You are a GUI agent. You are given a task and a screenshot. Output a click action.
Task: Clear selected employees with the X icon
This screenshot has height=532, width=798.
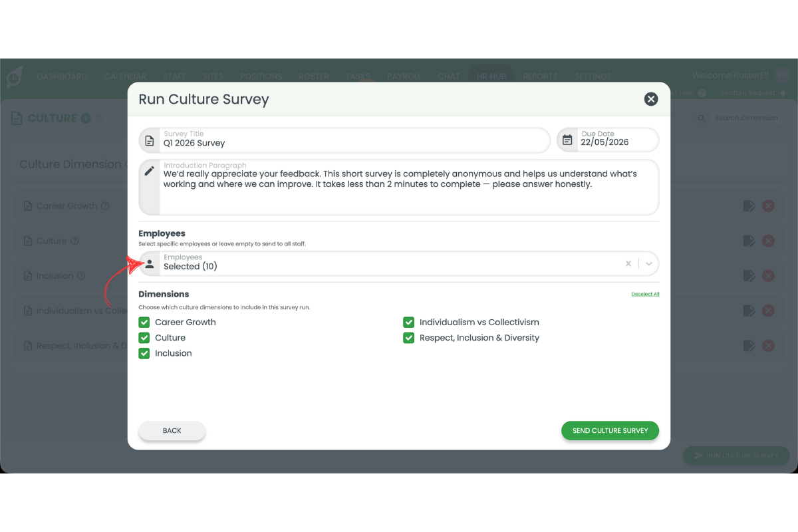point(628,263)
